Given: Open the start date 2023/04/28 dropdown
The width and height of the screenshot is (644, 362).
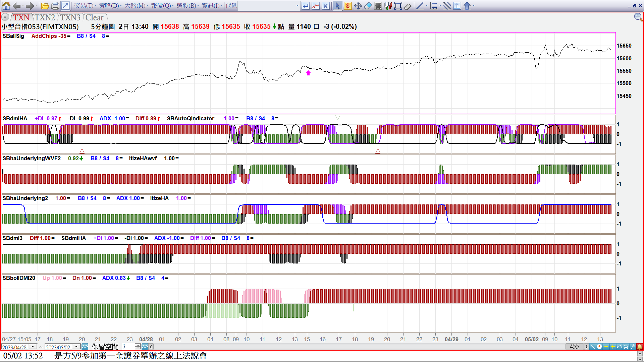Looking at the screenshot, I should [x=33, y=347].
